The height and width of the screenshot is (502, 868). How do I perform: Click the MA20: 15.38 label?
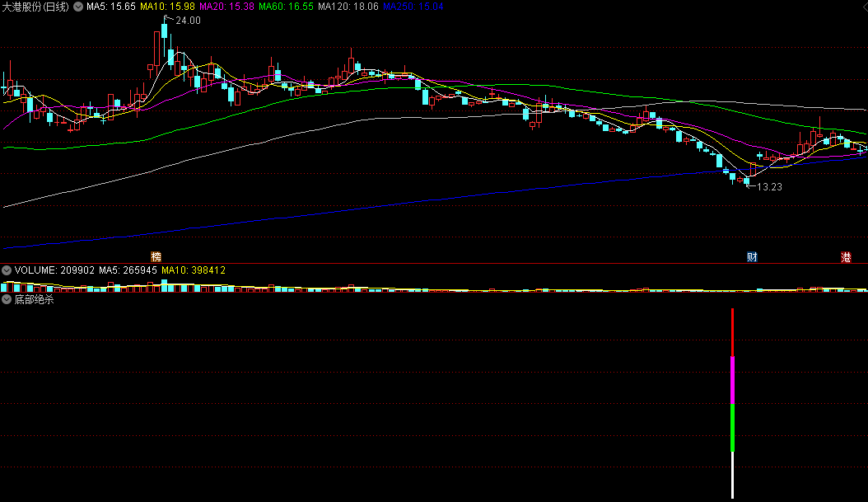[226, 7]
